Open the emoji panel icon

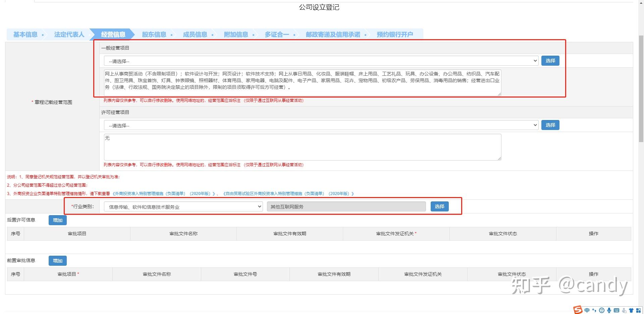601,310
